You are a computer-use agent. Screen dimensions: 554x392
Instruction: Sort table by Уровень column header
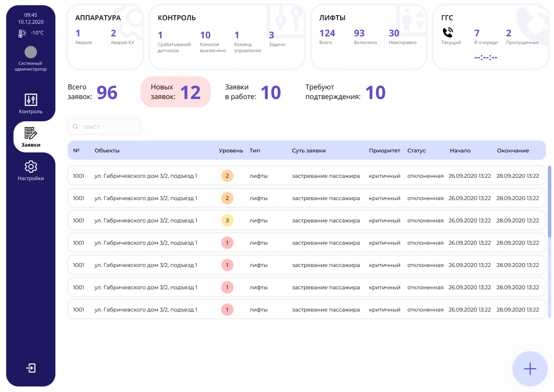[x=231, y=150]
